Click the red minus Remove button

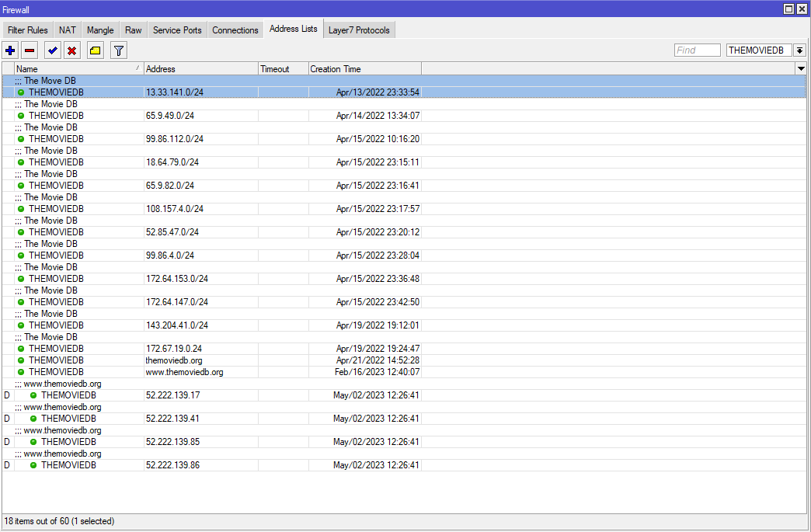[x=30, y=50]
